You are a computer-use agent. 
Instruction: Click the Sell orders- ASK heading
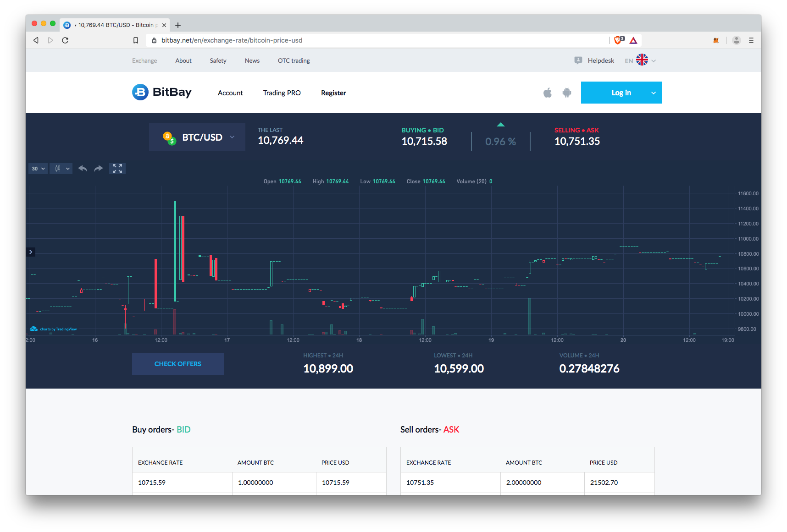click(x=430, y=429)
